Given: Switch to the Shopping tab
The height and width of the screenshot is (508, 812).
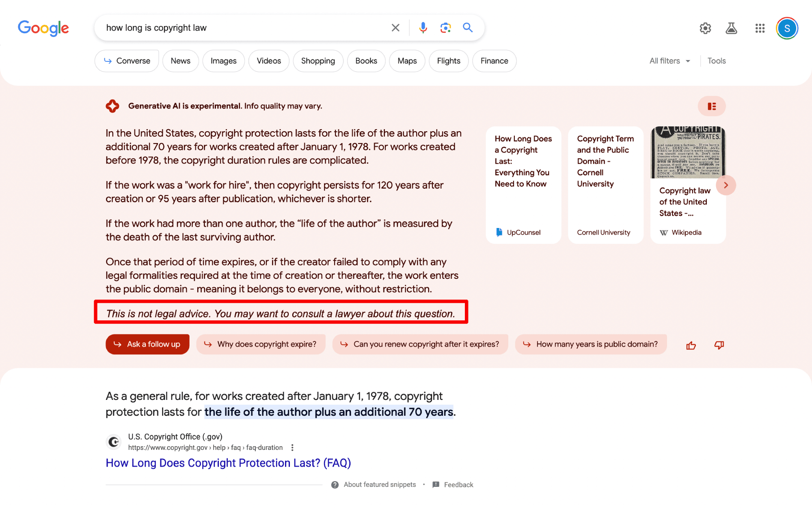Looking at the screenshot, I should pos(318,61).
